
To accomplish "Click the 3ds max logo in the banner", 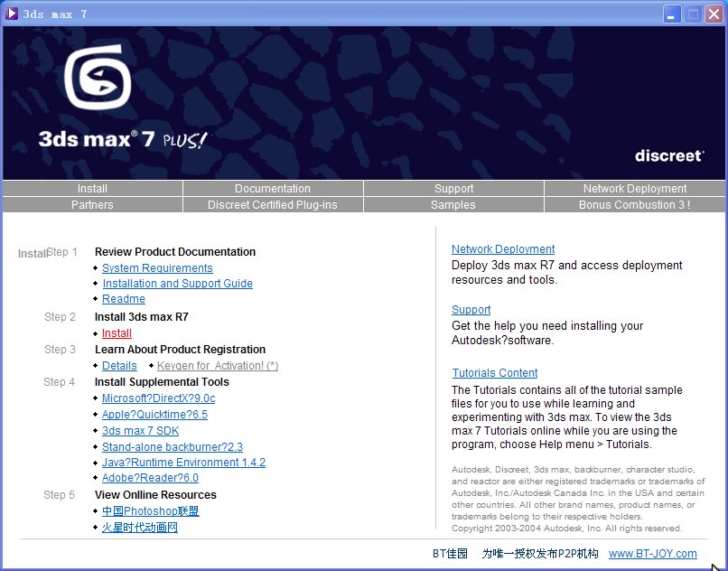I will (98, 77).
